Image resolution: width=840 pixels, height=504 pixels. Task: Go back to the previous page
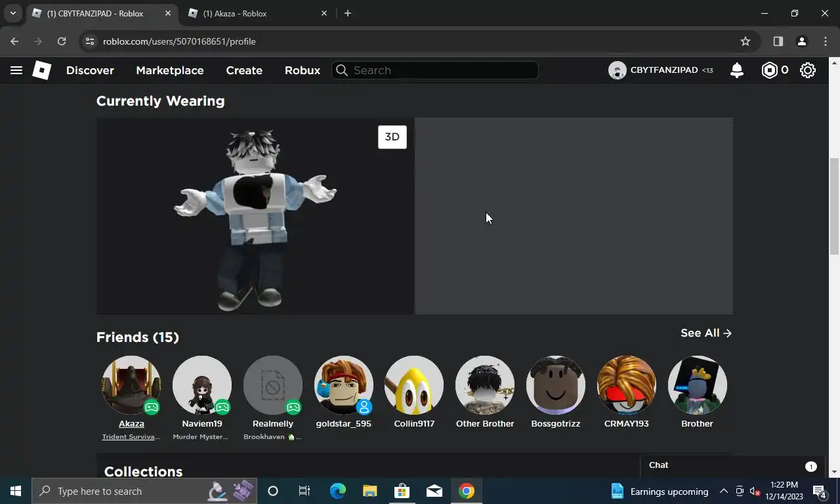pos(14,41)
